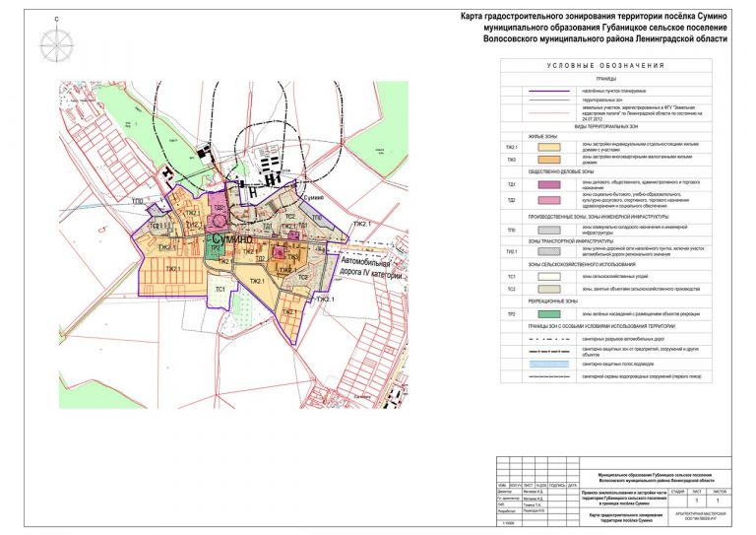Screen dimensions: 756x535
Task: Select the ТП0 grey legend swatch
Action: 549,231
